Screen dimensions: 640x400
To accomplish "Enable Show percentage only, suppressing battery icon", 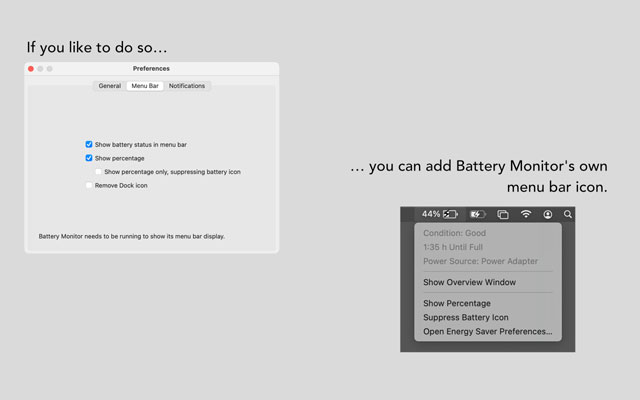I will pyautogui.click(x=98, y=172).
